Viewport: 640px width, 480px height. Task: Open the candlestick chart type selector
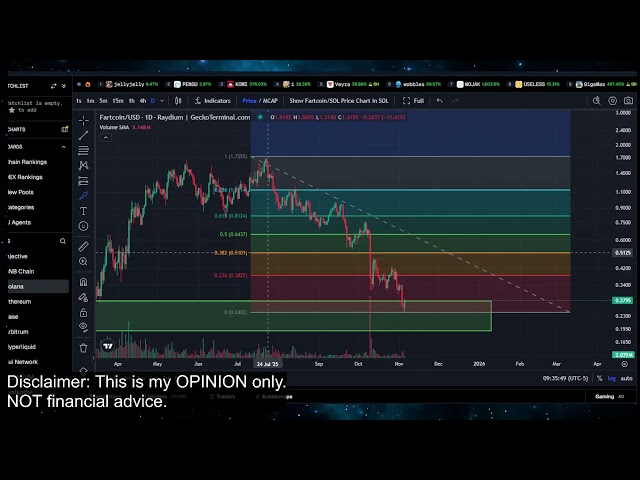point(178,101)
